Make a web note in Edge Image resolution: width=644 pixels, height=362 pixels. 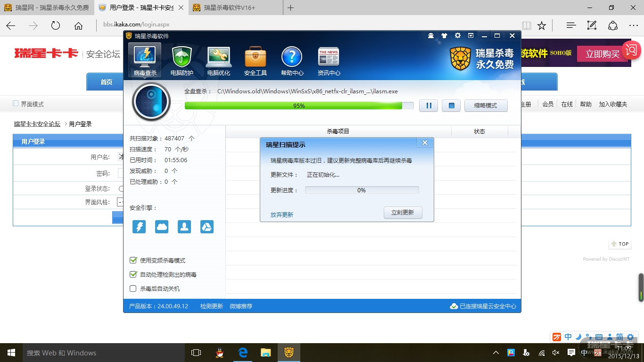coord(592,25)
